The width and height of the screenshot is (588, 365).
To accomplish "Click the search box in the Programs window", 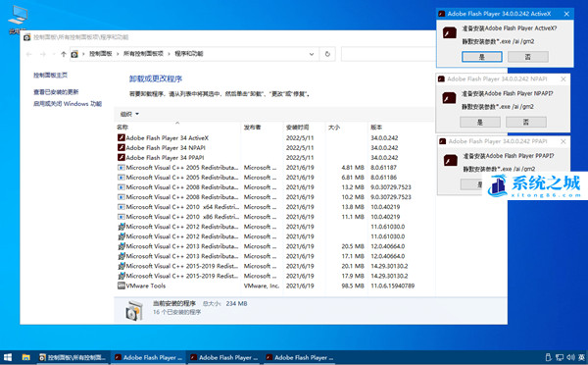I will tap(388, 54).
